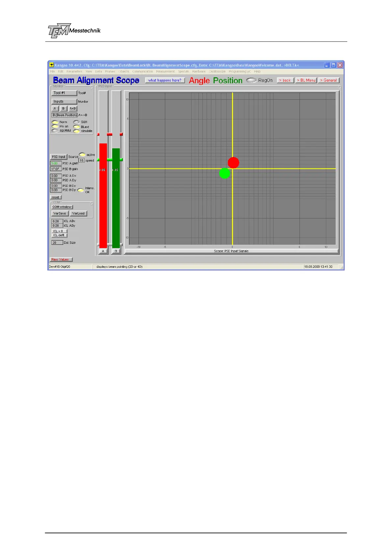The width and height of the screenshot is (392, 554).
Task: Open the Programming µC menu
Action: 240,71
